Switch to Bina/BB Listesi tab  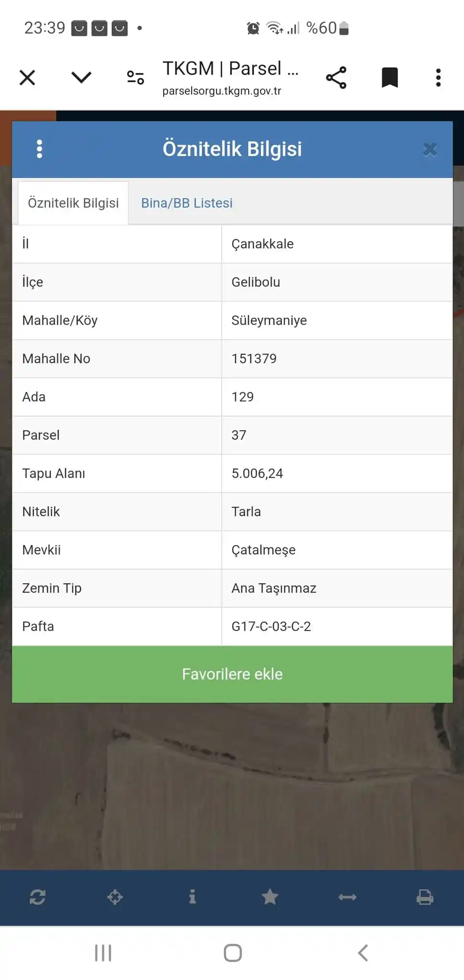[x=187, y=203]
